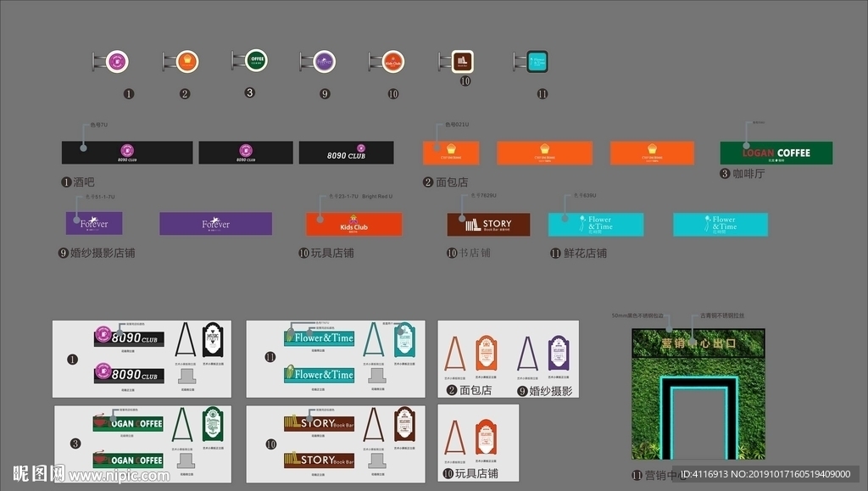This screenshot has width=868, height=491.
Task: Click the 咖啡厅 label
Action: click(x=748, y=174)
